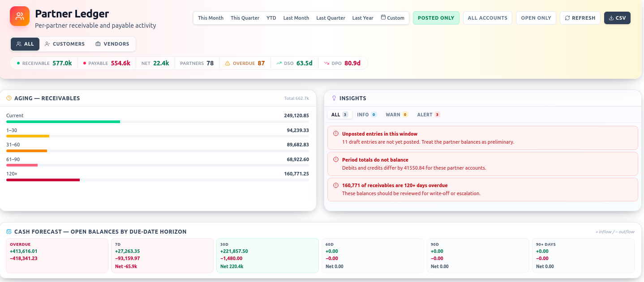The height and width of the screenshot is (282, 644).
Task: Click the Current aging bar
Action: click(x=158, y=121)
